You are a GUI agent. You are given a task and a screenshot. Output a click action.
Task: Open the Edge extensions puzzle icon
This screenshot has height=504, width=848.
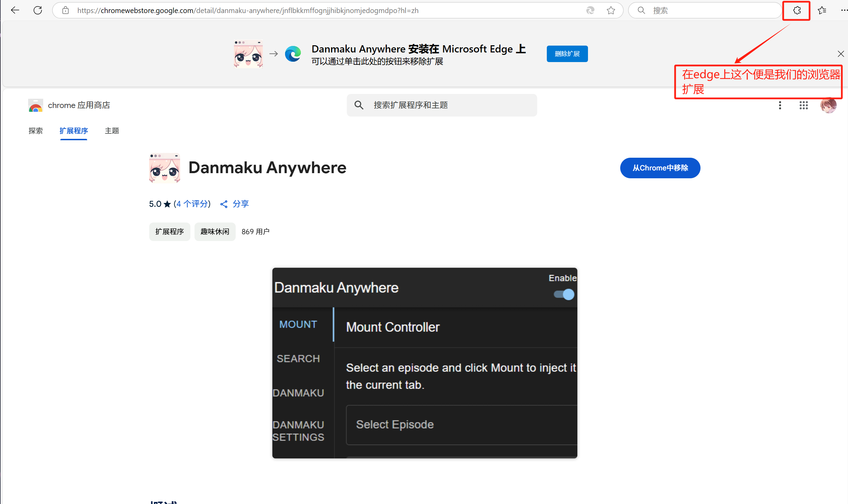point(797,10)
